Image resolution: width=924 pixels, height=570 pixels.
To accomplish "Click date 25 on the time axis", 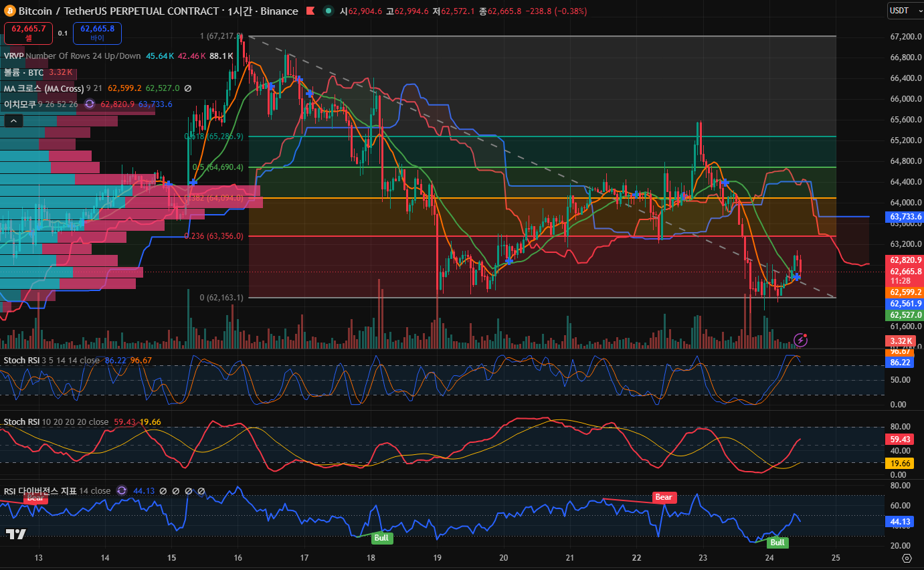I will 836,558.
